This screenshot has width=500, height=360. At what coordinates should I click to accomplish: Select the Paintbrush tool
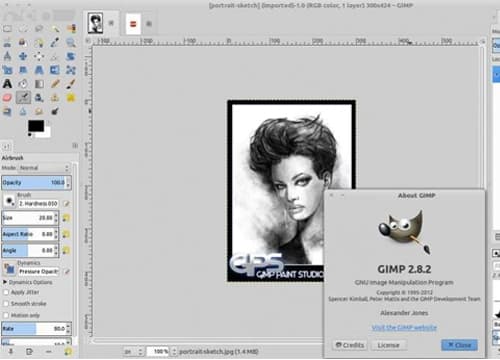tap(71, 84)
